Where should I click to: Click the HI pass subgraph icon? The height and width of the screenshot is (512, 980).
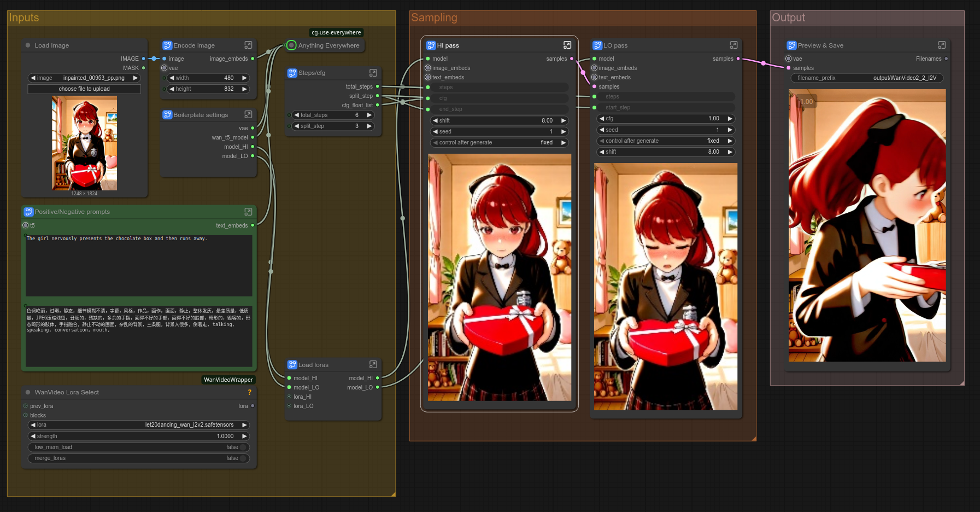(431, 45)
